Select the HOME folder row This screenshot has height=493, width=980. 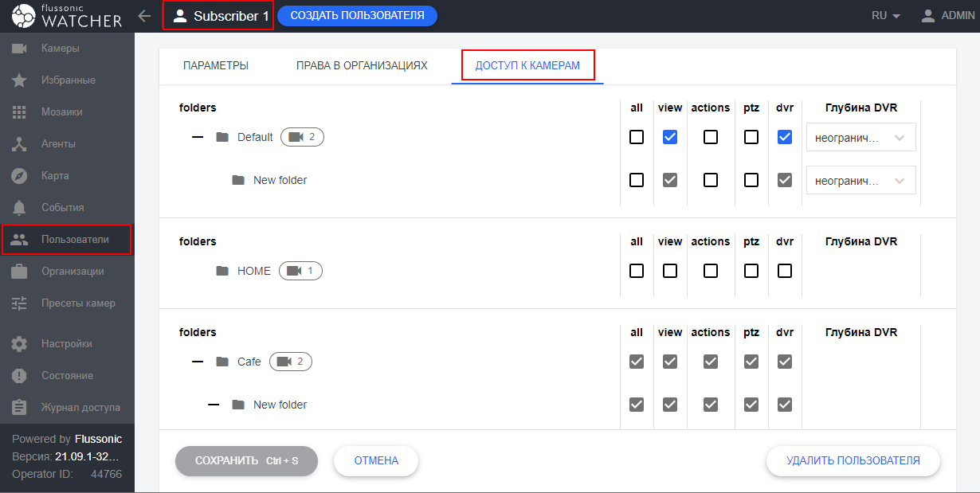pyautogui.click(x=253, y=271)
